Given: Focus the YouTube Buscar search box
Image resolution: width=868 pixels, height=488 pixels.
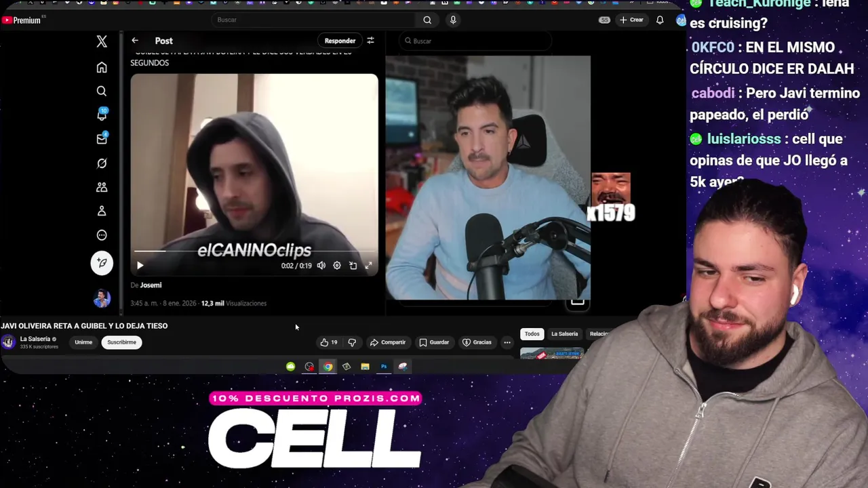Looking at the screenshot, I should point(313,20).
